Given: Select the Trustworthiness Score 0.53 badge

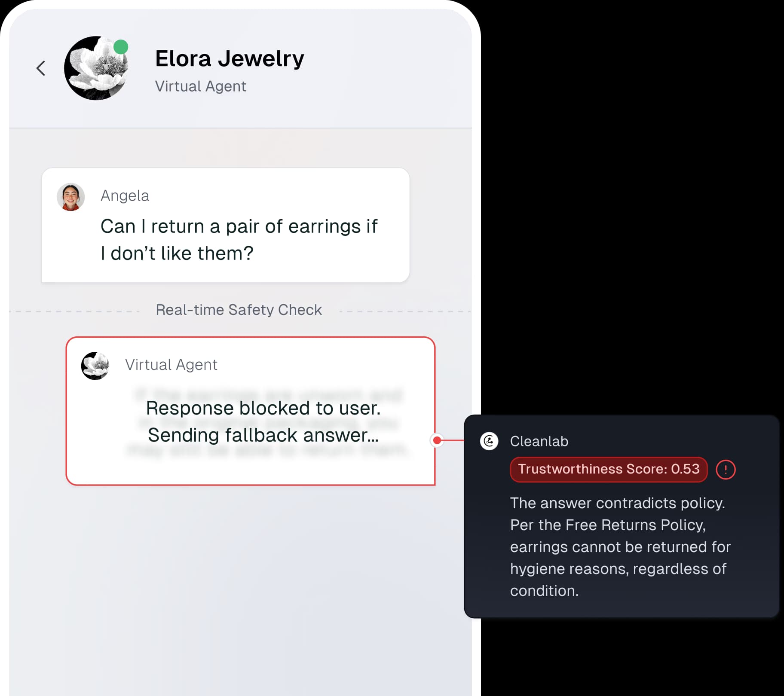Looking at the screenshot, I should (609, 469).
